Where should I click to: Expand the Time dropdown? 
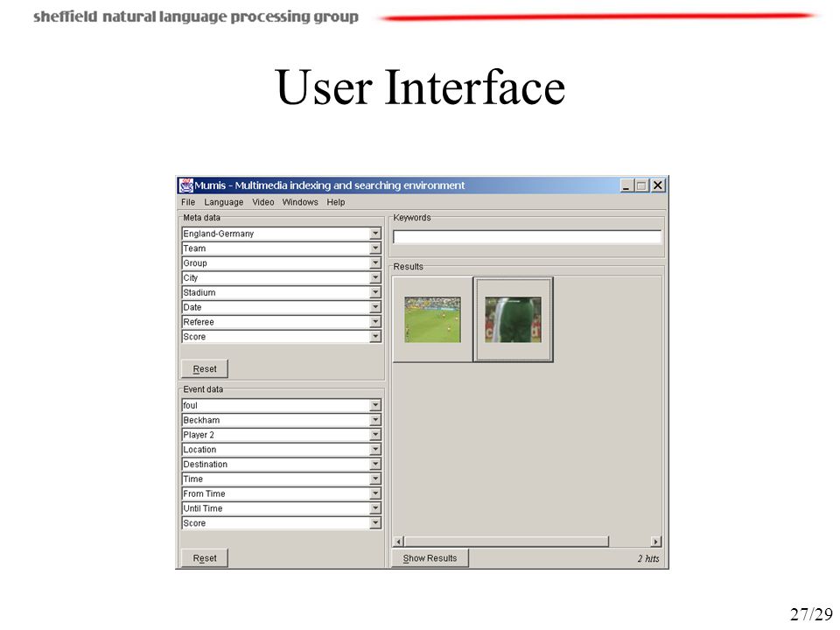click(x=375, y=479)
